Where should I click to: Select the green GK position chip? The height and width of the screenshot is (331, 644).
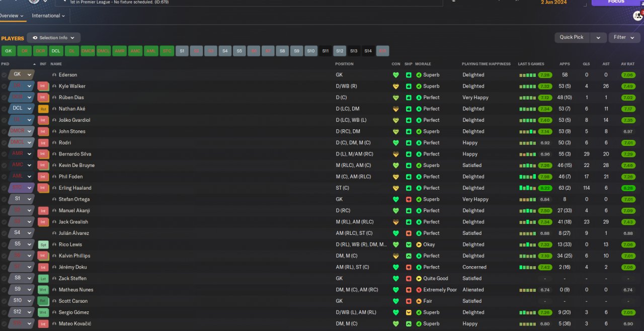point(9,51)
